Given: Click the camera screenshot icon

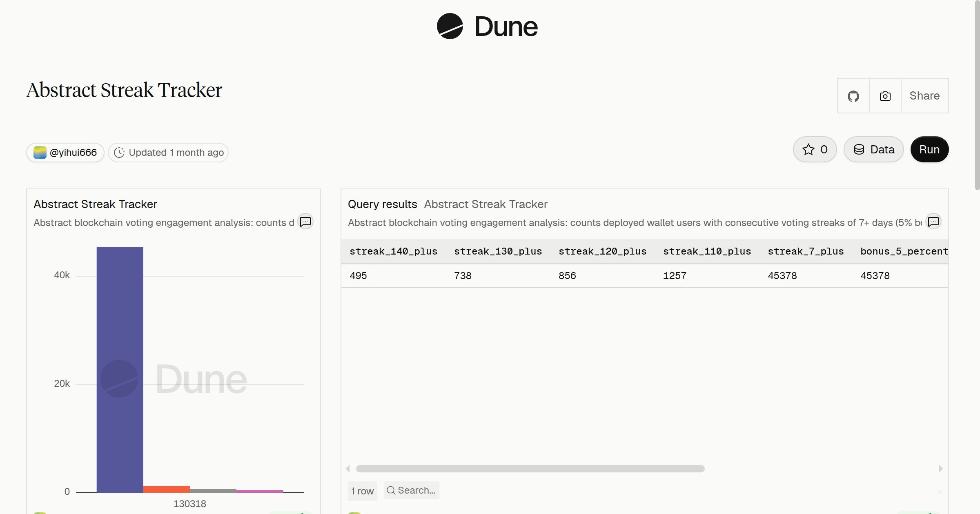Looking at the screenshot, I should click(x=885, y=96).
